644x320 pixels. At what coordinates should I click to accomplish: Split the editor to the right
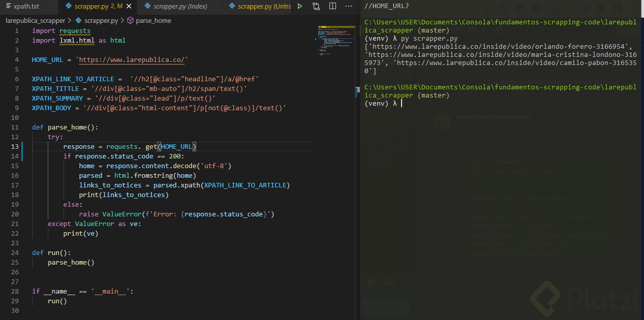tap(332, 7)
